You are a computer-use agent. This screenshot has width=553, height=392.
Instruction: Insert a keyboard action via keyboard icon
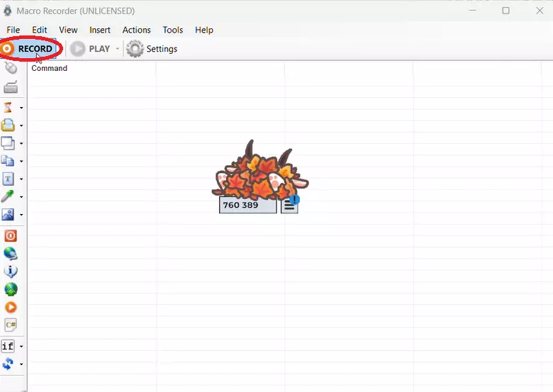(11, 87)
